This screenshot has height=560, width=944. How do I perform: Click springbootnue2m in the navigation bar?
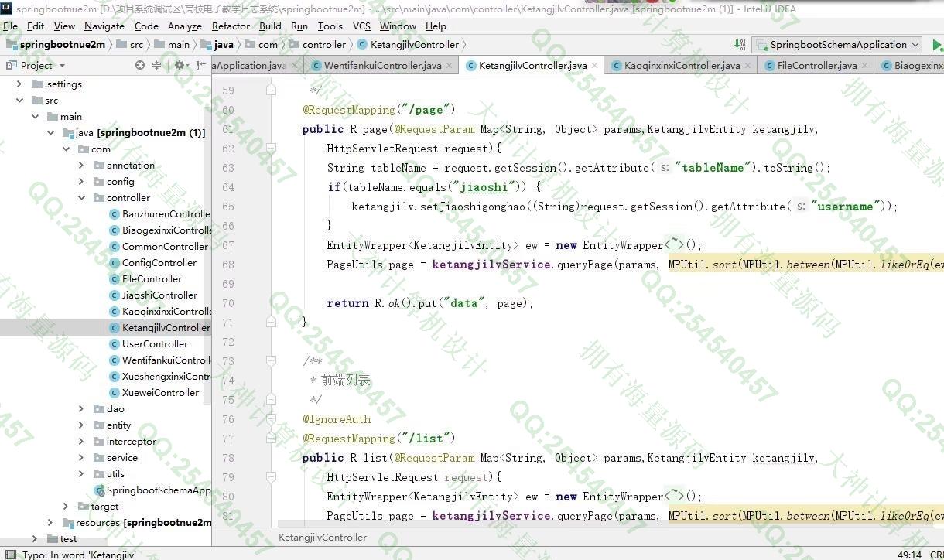point(56,45)
